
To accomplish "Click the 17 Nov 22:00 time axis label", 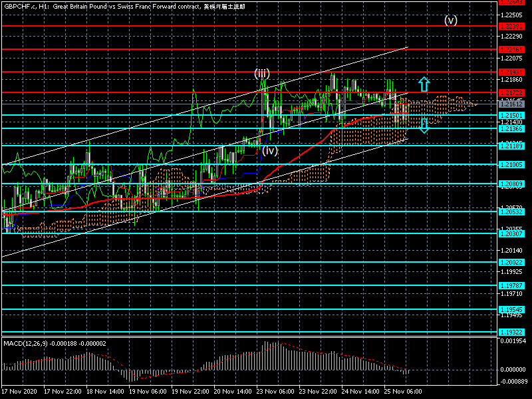I will 63,391.
